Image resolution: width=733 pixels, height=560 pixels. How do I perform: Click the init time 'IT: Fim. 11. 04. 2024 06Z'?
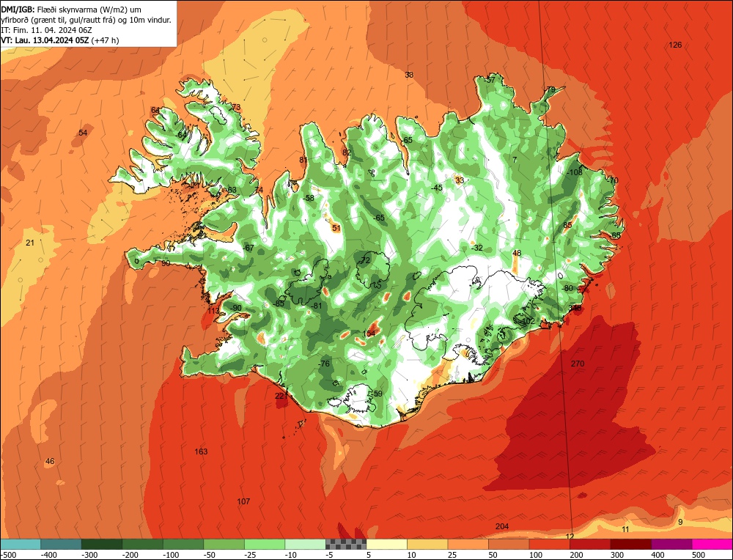click(x=47, y=30)
